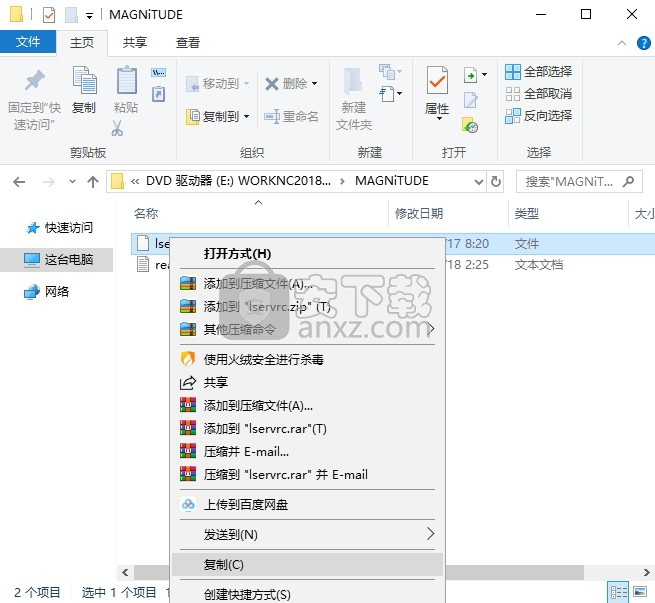Select This PC (这台电脑) in navigation pane
The image size is (655, 603).
pyautogui.click(x=58, y=260)
